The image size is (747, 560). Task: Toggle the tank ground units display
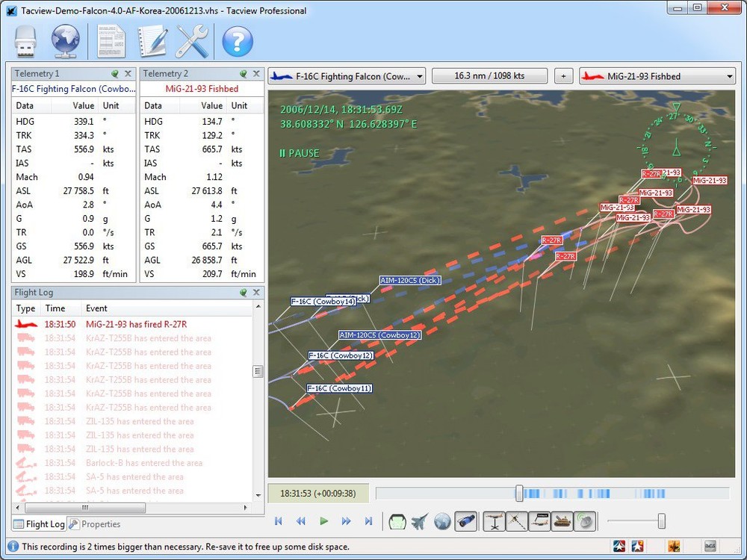tap(562, 521)
